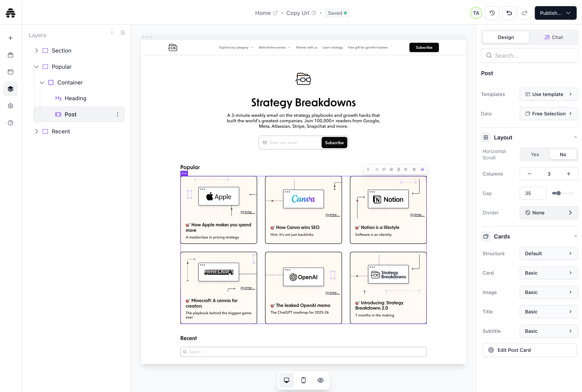Open version history clock icon
Screen dimensions: 582x392
[x=492, y=13]
